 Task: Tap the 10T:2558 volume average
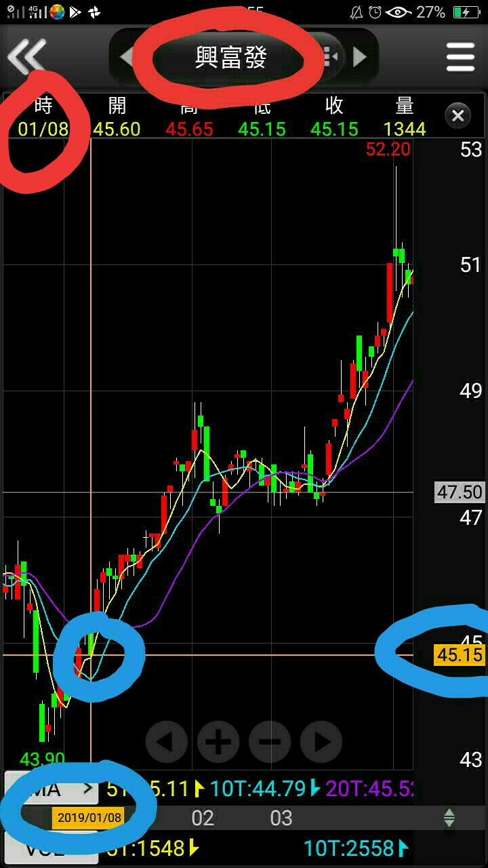tap(349, 848)
